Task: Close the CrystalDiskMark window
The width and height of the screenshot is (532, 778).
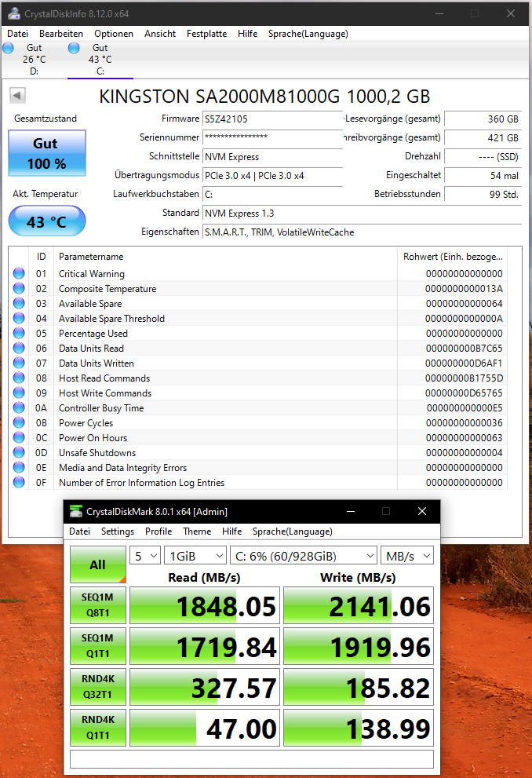Action: pos(422,511)
